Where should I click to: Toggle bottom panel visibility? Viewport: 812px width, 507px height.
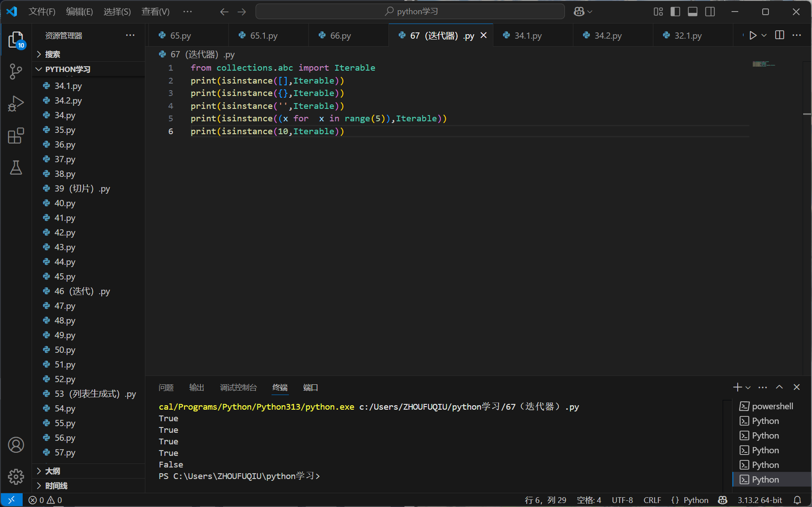pos(692,12)
